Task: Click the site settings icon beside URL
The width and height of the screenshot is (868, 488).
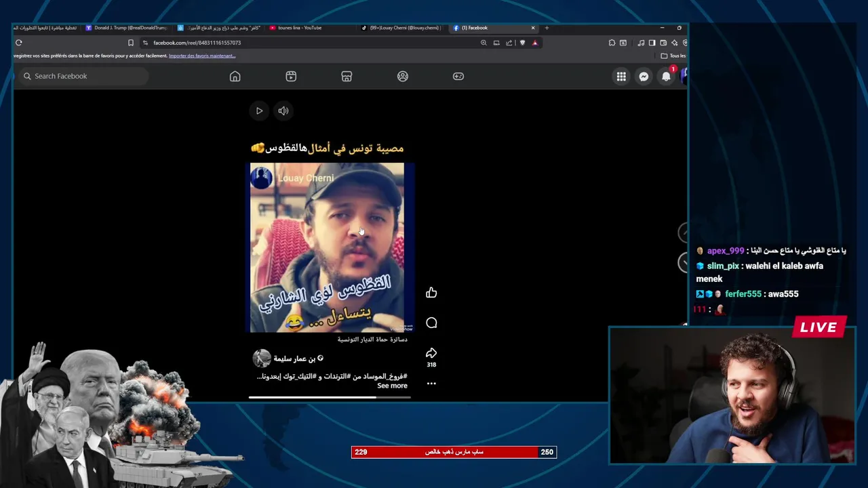Action: coord(145,43)
